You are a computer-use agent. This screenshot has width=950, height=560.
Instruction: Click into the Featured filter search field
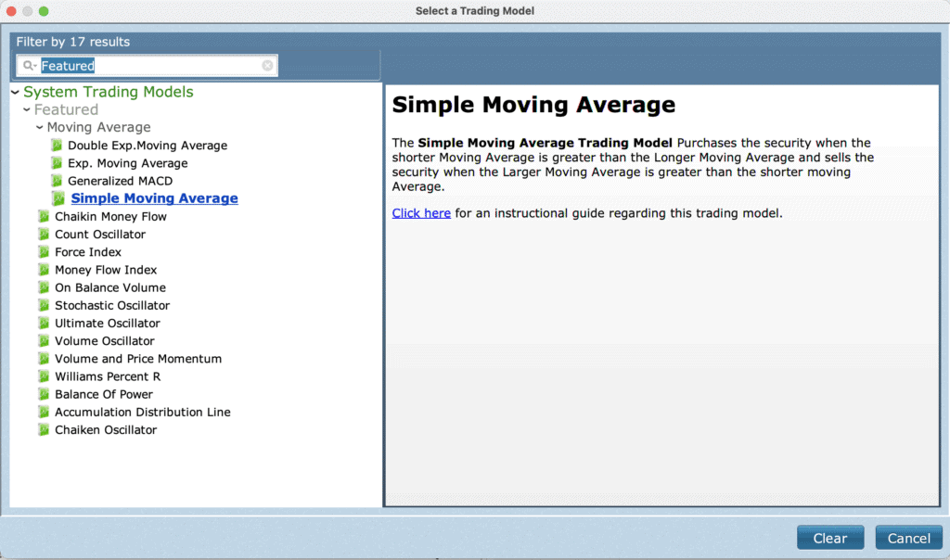148,66
